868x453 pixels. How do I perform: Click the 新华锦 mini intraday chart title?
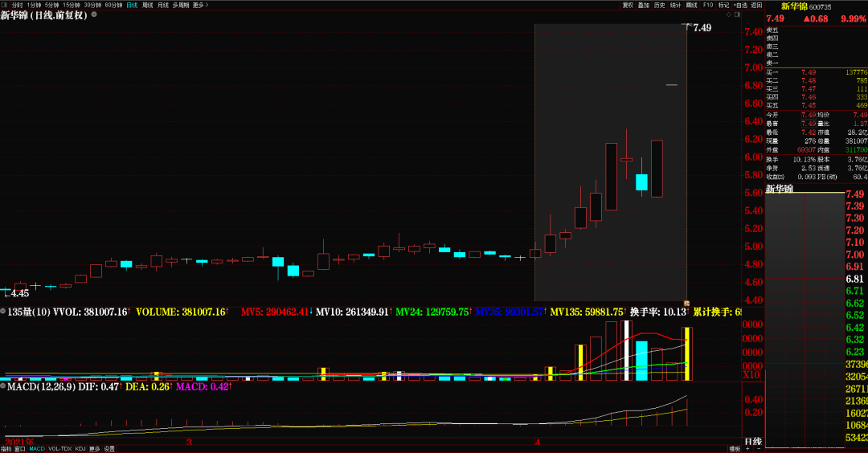(780, 189)
